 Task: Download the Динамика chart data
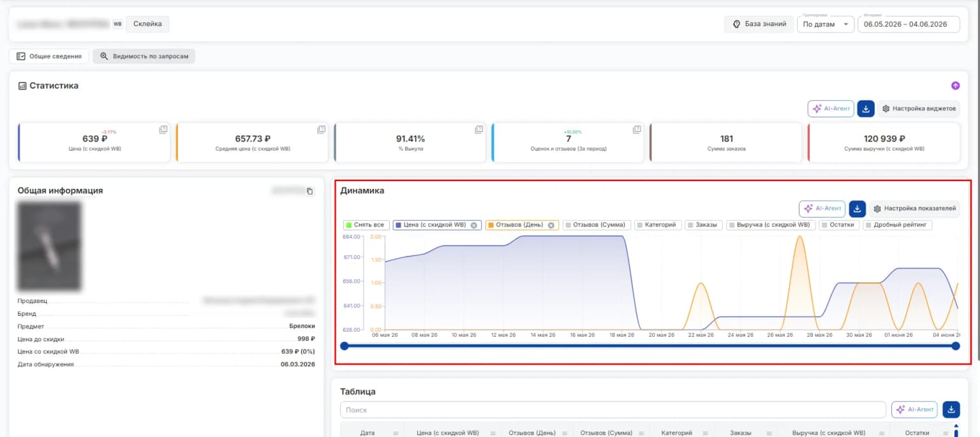(x=857, y=209)
